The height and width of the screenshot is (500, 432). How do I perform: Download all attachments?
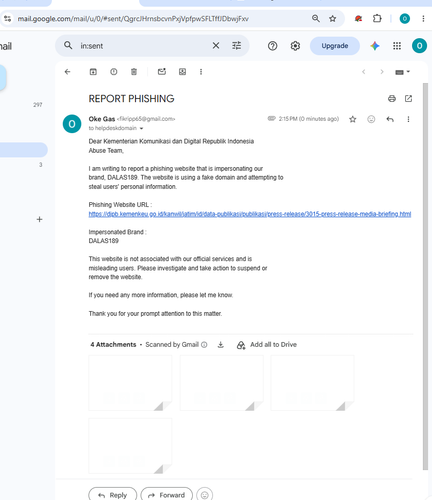[220, 345]
